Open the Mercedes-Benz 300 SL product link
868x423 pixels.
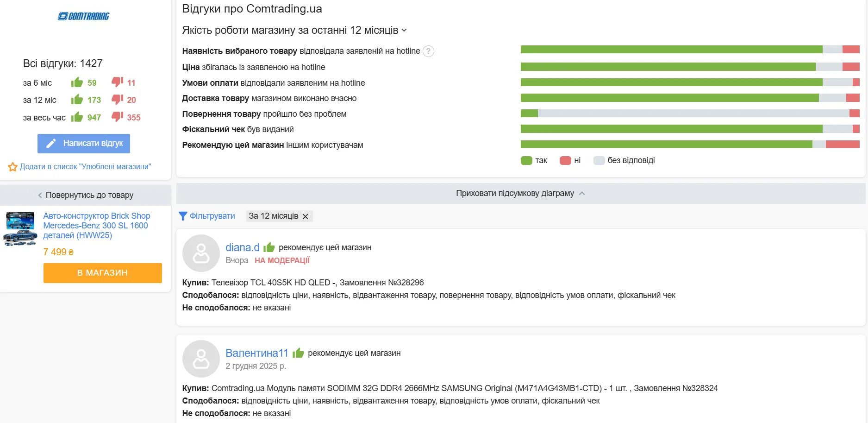tap(96, 226)
